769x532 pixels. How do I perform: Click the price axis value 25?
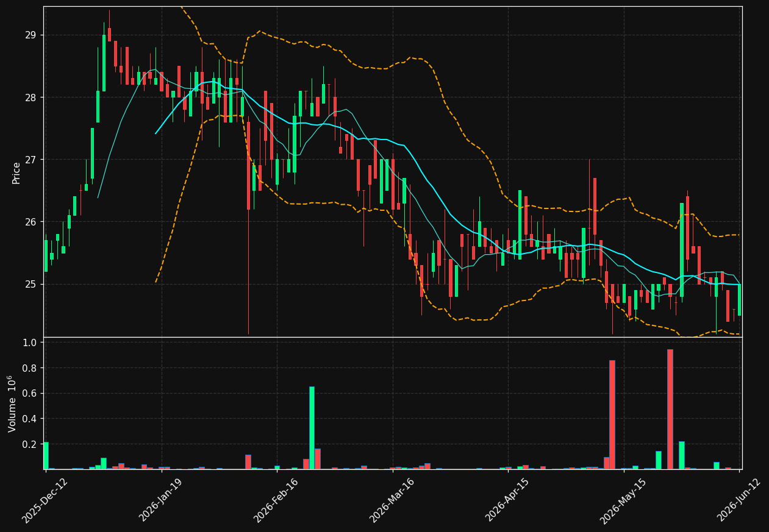(x=30, y=285)
